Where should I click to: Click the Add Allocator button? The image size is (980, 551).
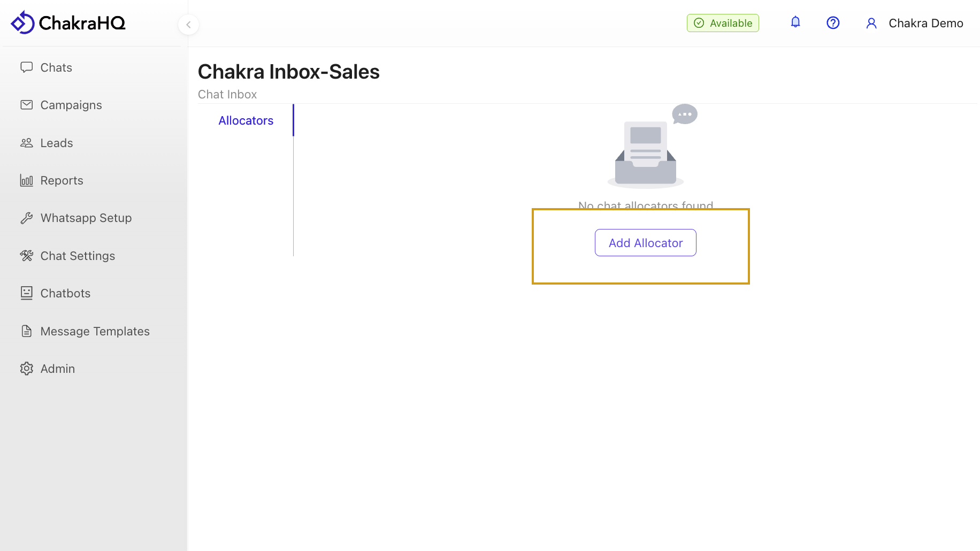[645, 243]
